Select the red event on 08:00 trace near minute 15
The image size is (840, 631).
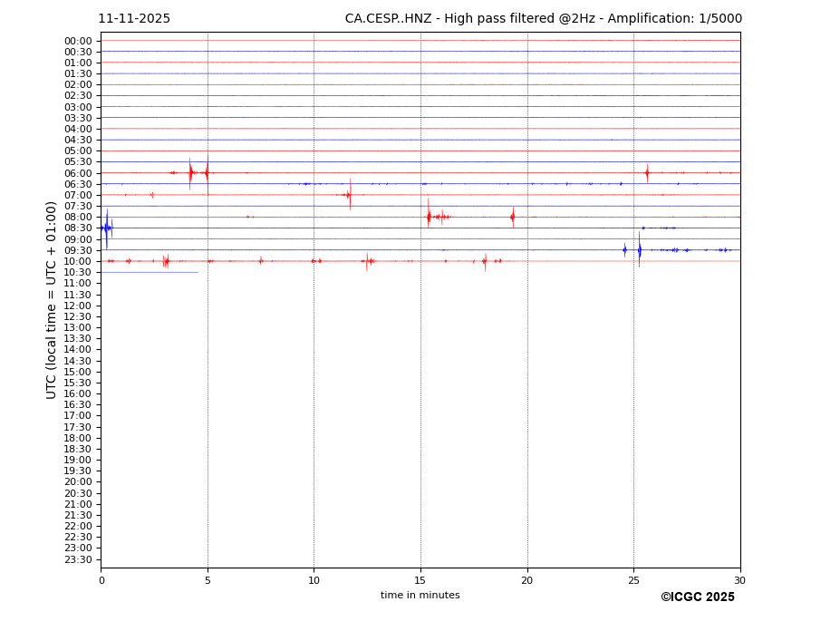tap(429, 216)
